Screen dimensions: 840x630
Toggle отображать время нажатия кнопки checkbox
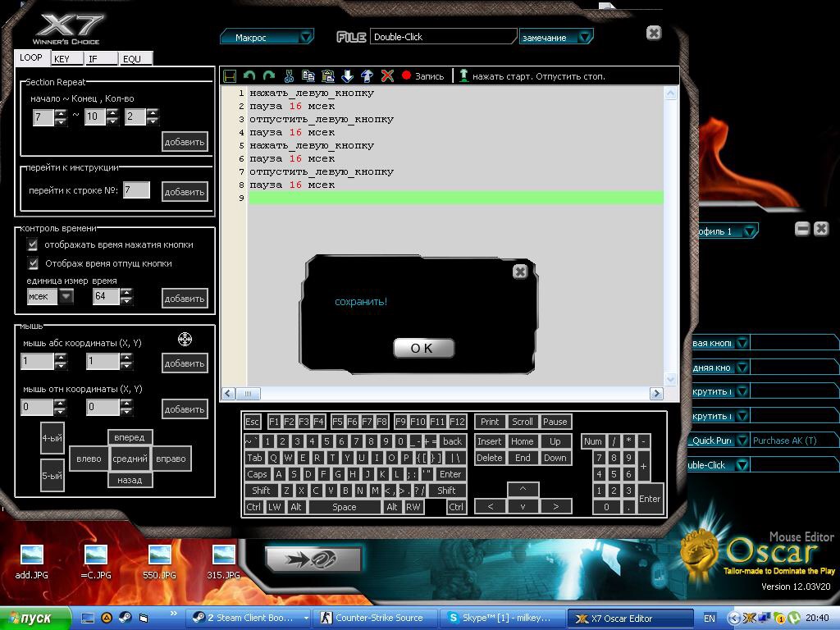[x=33, y=244]
